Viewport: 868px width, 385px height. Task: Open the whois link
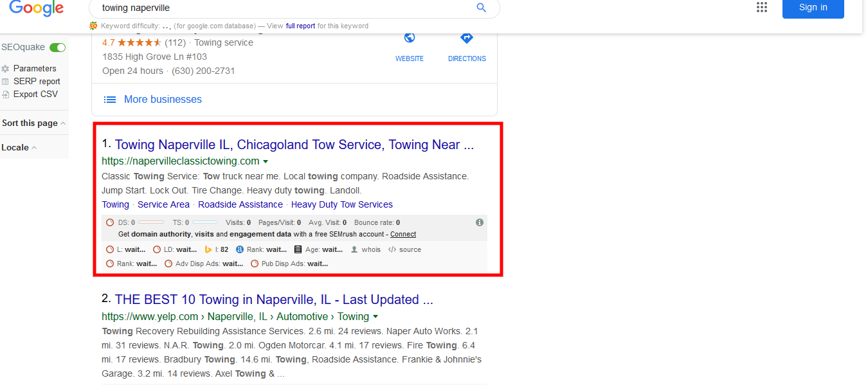(371, 250)
